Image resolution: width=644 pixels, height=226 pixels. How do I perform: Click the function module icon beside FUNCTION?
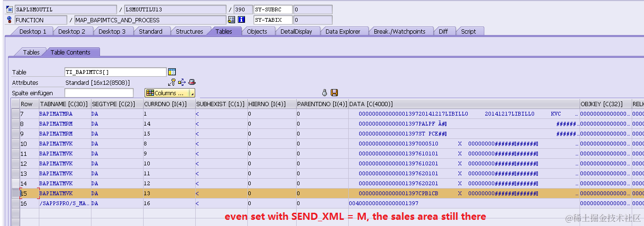click(x=9, y=20)
